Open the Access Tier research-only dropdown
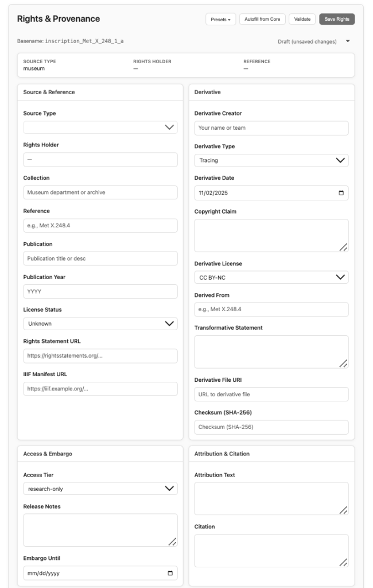This screenshot has width=373, height=588. [100, 489]
